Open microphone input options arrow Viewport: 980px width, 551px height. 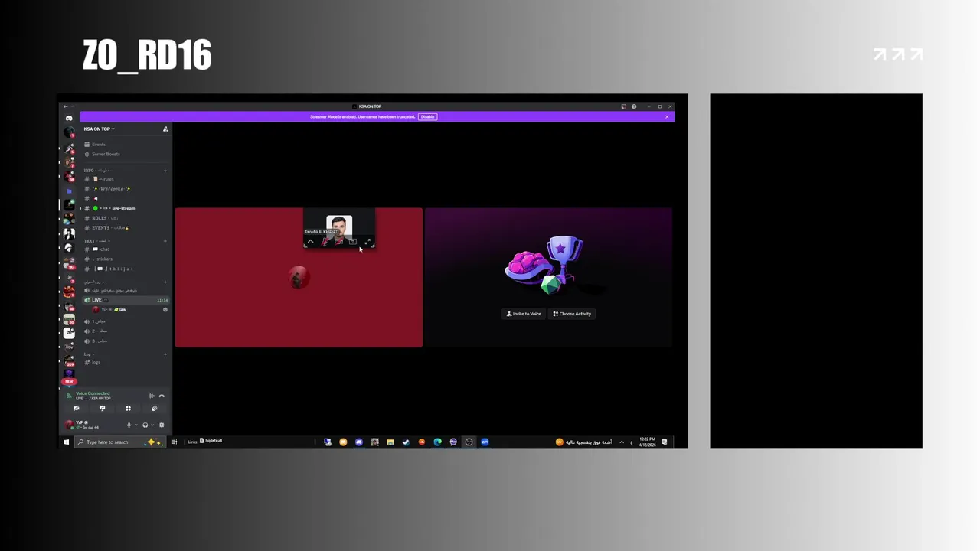(136, 425)
